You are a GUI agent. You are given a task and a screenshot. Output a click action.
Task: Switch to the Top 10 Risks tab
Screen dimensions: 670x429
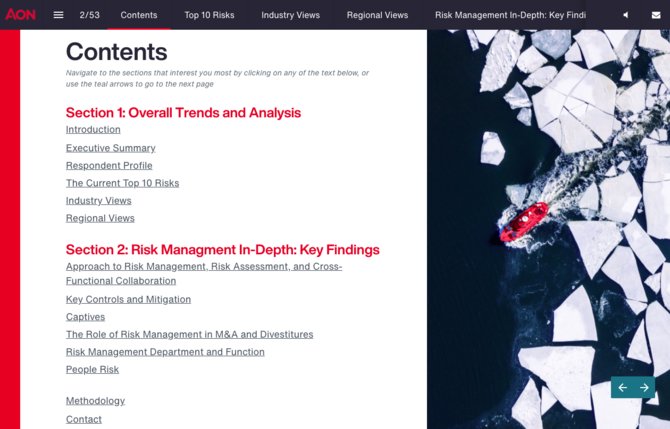pos(209,15)
